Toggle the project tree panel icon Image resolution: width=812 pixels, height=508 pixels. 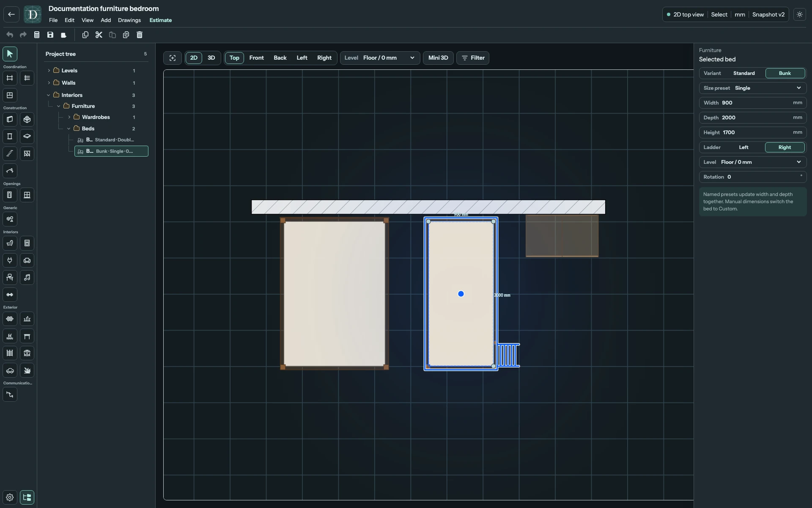click(27, 497)
